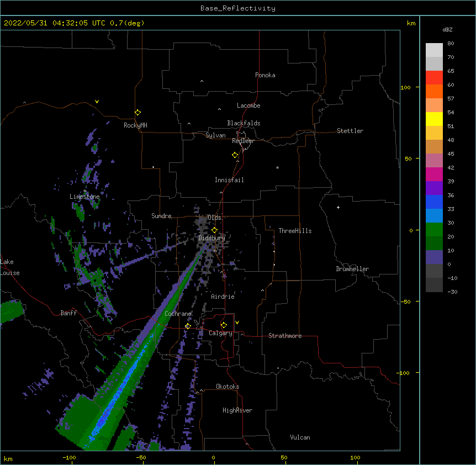The width and height of the screenshot is (476, 465).
Task: Click the yellow v marker northeast of Calgary
Action: [x=237, y=323]
